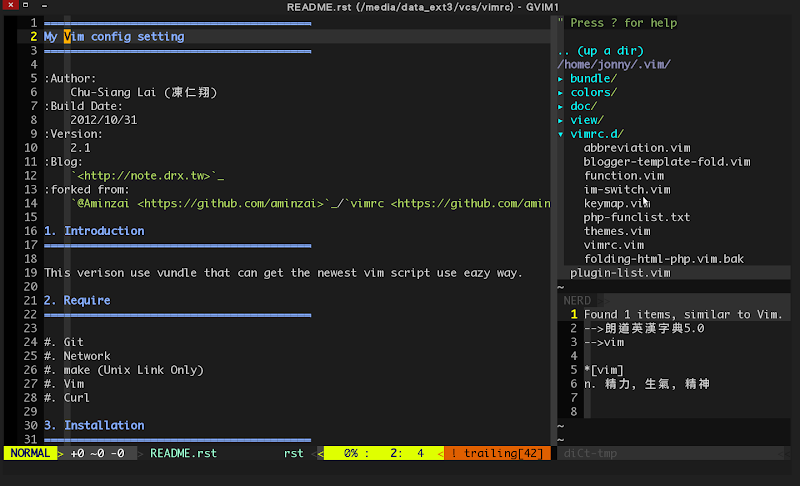The height and width of the screenshot is (486, 800).
Task: Expand the view/ folder triangle
Action: tap(560, 120)
